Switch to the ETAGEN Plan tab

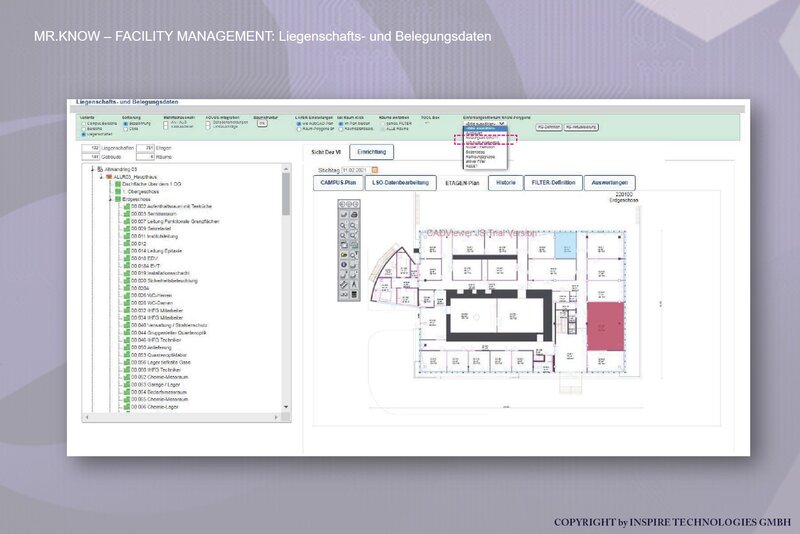[x=462, y=183]
